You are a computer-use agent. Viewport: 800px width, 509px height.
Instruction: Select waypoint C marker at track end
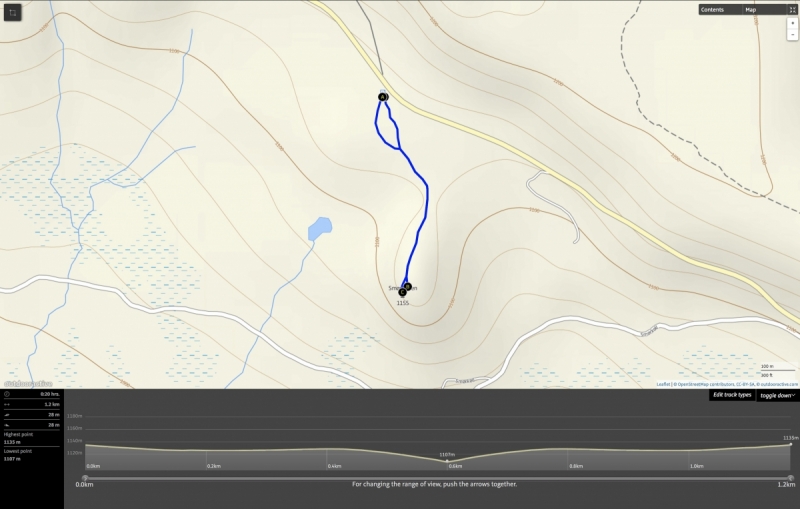402,292
